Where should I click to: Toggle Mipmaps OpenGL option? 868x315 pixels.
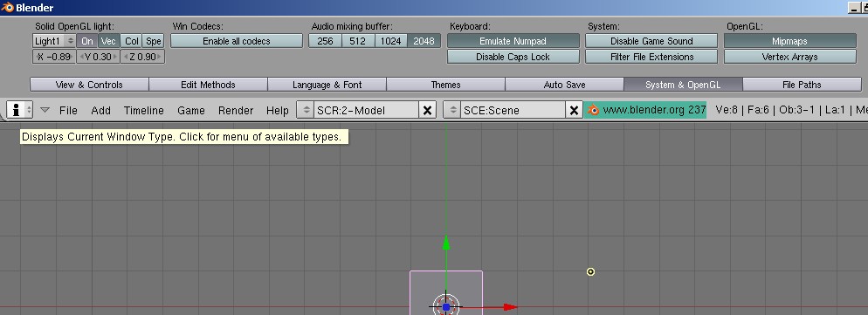pyautogui.click(x=790, y=41)
